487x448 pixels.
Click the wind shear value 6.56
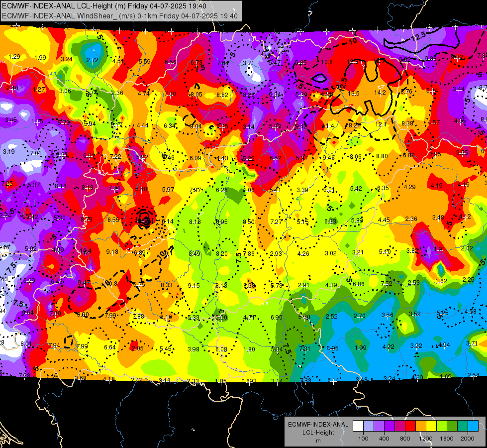click(171, 62)
